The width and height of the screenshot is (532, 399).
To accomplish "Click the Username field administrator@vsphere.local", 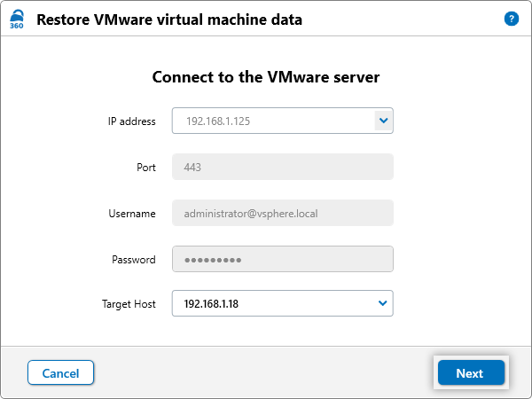I will pyautogui.click(x=283, y=213).
